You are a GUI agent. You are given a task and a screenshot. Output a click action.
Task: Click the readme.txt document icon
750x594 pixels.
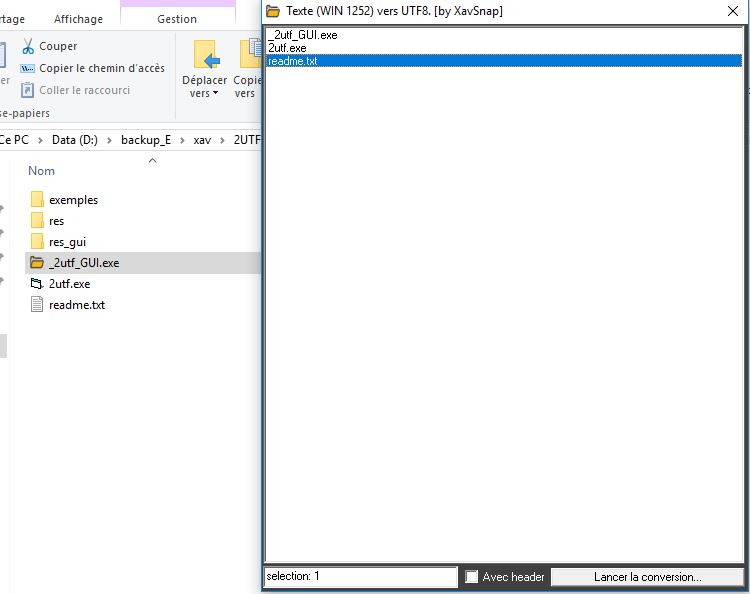point(38,305)
